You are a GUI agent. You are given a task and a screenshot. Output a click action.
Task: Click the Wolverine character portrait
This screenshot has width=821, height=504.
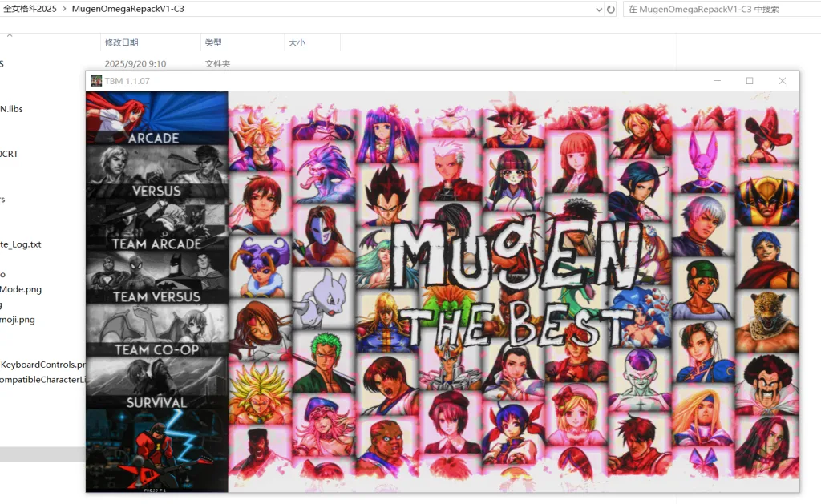(767, 197)
